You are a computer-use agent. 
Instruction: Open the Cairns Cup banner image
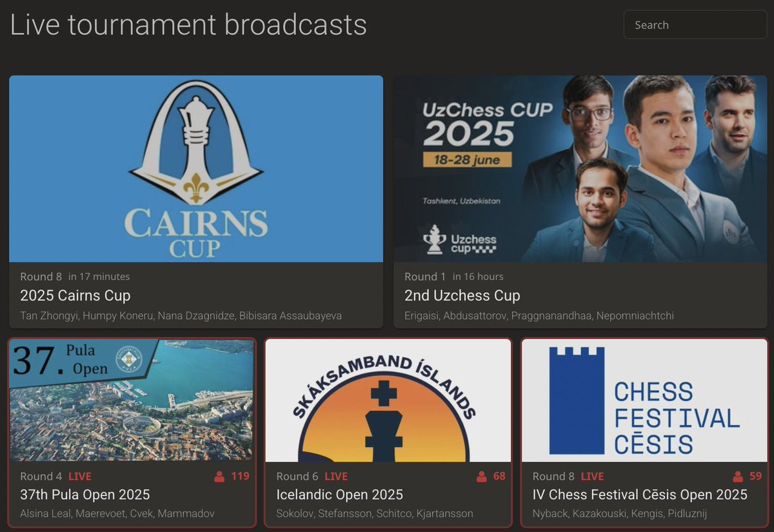[196, 169]
